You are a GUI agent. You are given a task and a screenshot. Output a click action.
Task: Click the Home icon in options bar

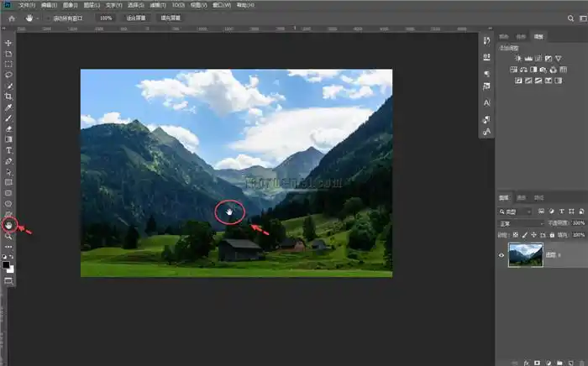[x=11, y=18]
